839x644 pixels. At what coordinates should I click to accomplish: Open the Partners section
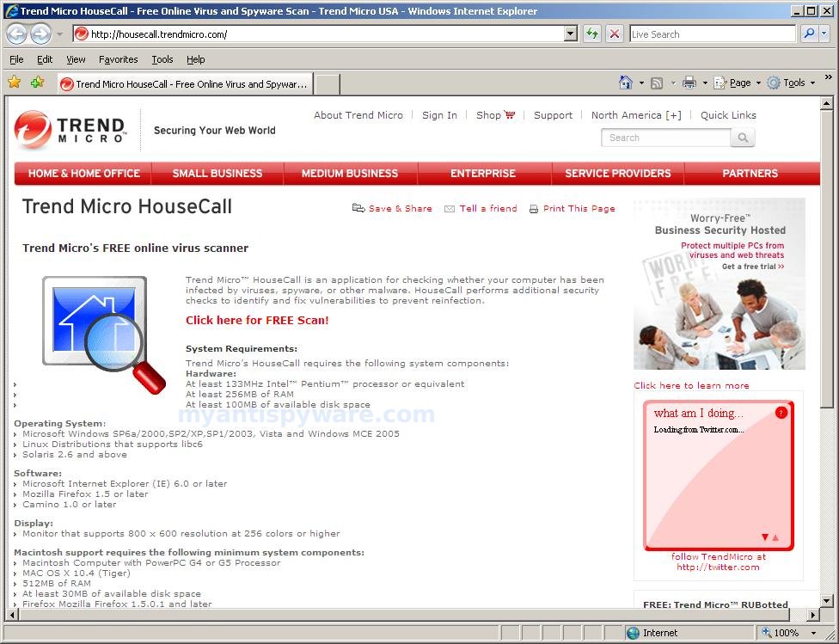coord(750,174)
